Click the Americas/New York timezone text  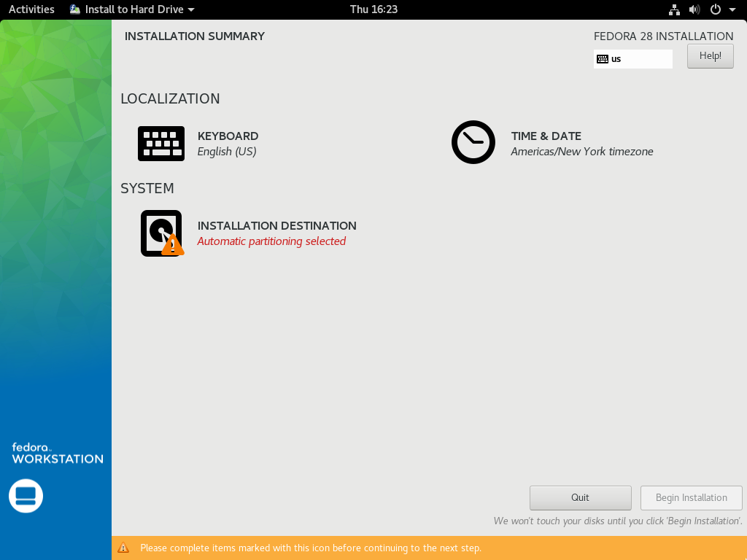[581, 152]
